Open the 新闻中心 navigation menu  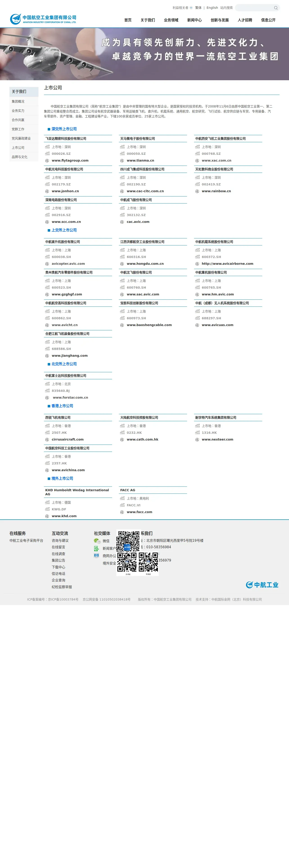(194, 20)
